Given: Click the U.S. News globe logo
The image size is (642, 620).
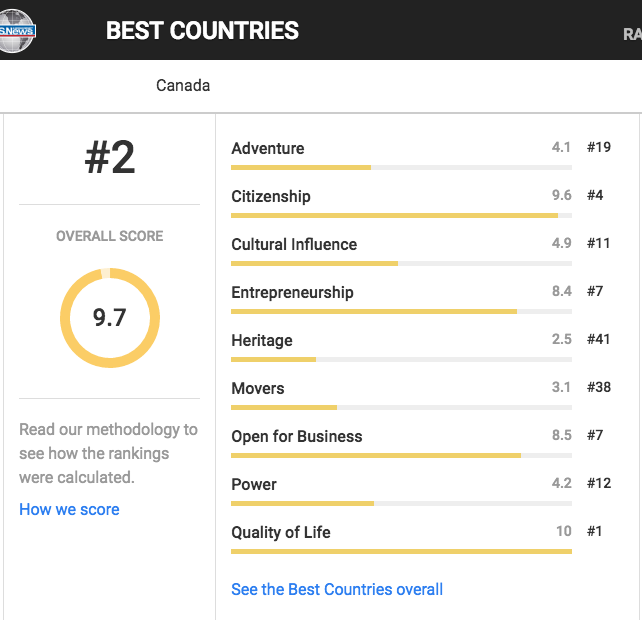Looking at the screenshot, I should click(x=17, y=30).
